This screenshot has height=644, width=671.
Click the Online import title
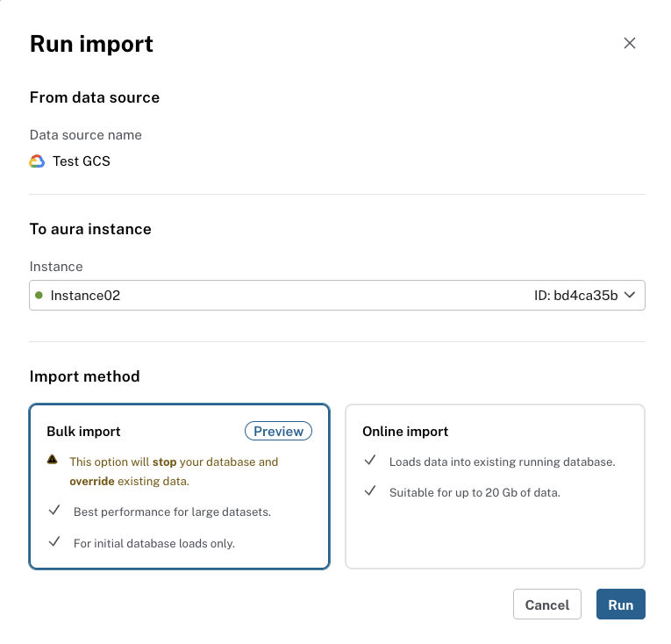pyautogui.click(x=405, y=431)
